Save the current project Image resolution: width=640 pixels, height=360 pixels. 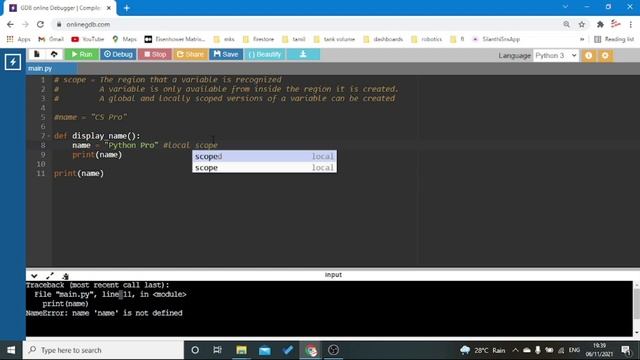(x=226, y=54)
